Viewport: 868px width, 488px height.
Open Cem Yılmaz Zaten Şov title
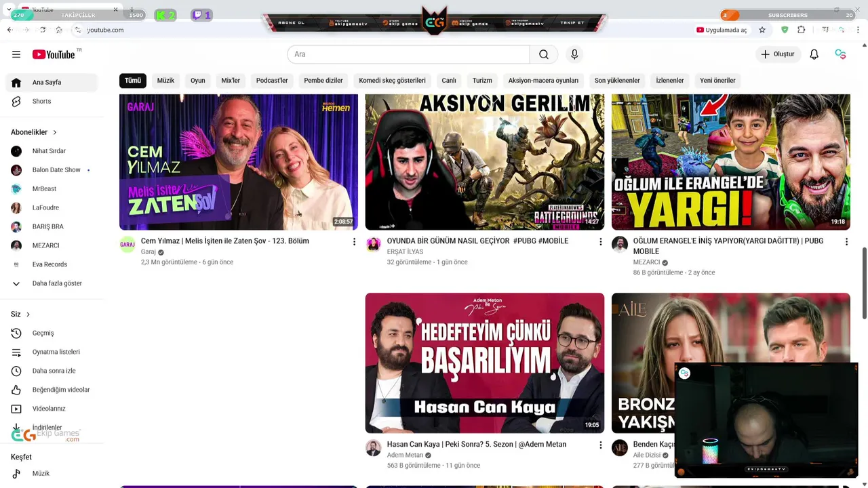tap(225, 241)
